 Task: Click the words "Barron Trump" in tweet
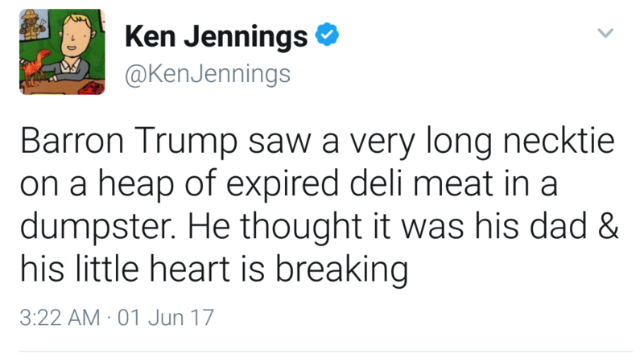click(x=126, y=144)
